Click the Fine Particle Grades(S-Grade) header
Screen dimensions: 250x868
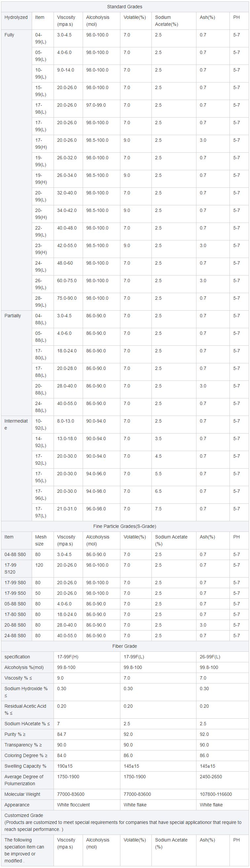[124, 526]
